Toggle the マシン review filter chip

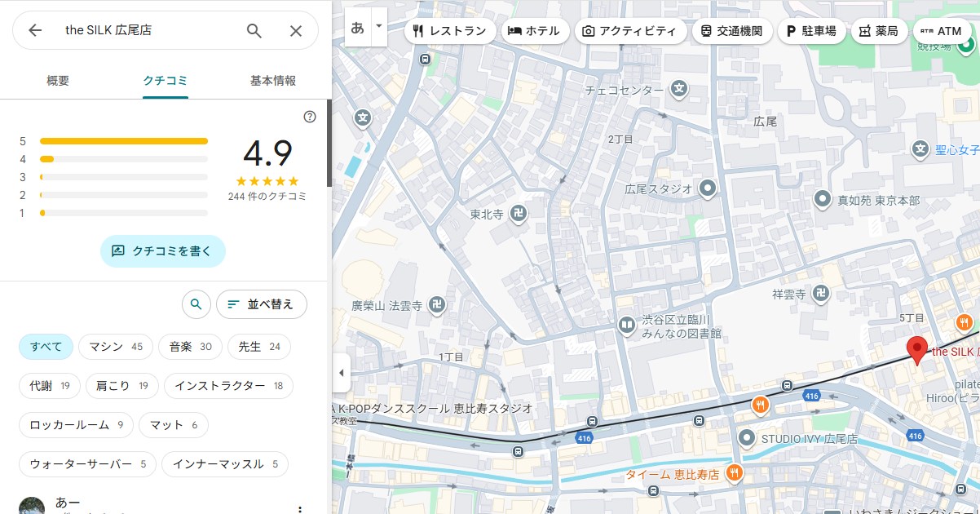tap(115, 347)
